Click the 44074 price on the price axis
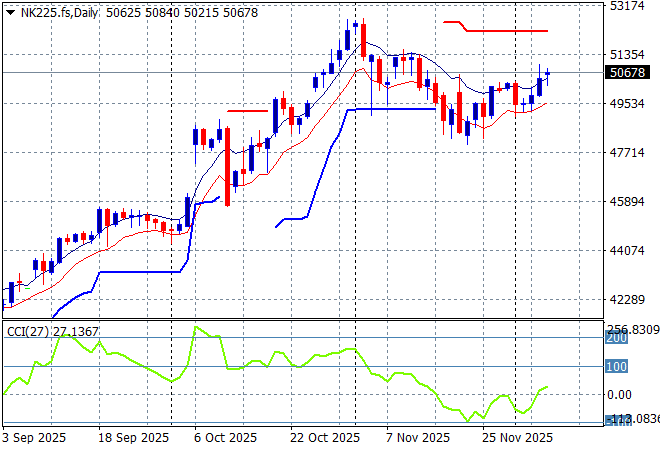This screenshot has width=660, height=450. [x=626, y=251]
